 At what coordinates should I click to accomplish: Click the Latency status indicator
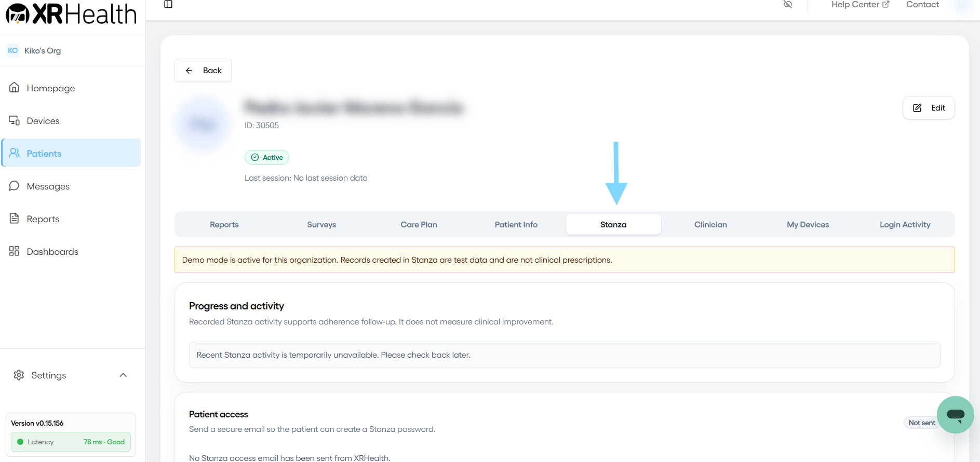click(71, 442)
